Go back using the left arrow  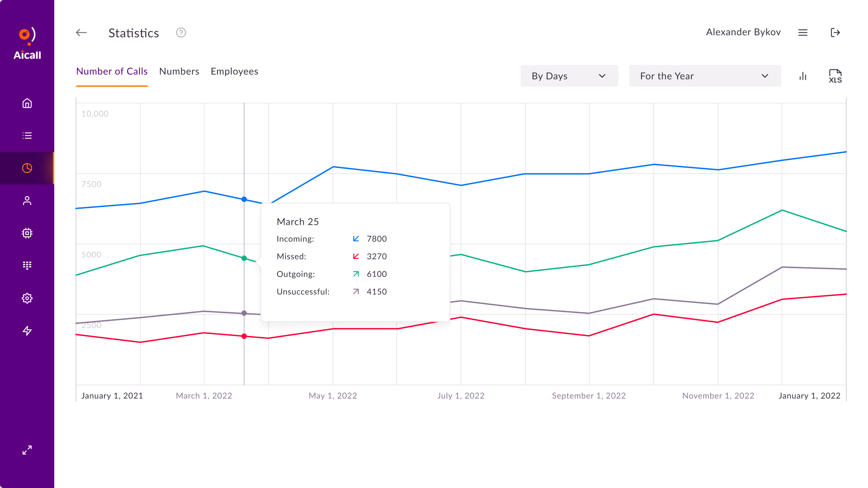click(x=81, y=33)
